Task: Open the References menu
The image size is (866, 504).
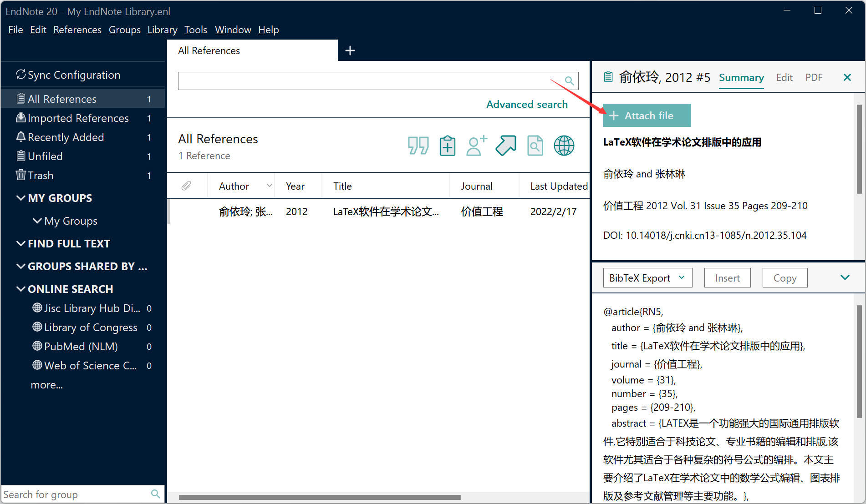Action: click(x=77, y=30)
